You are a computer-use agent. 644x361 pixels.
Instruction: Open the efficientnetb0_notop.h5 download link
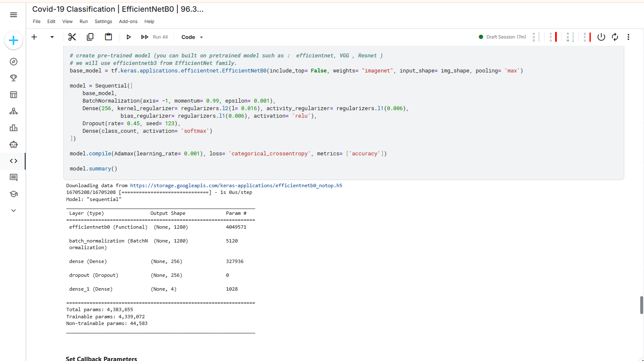click(x=236, y=185)
